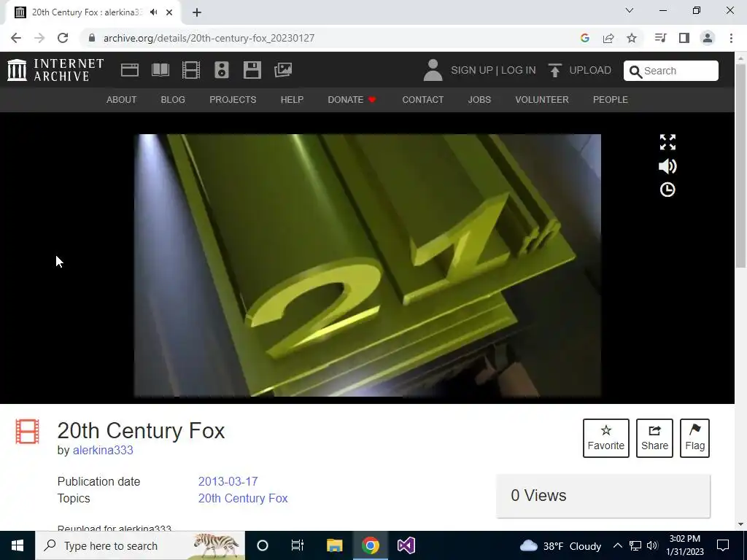Screen dimensions: 747x560
Task: Open playback speed clock icon in player
Action: 667,190
